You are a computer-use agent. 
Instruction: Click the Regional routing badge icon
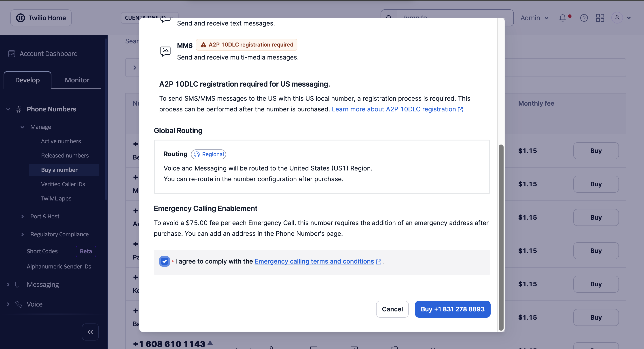click(x=197, y=154)
